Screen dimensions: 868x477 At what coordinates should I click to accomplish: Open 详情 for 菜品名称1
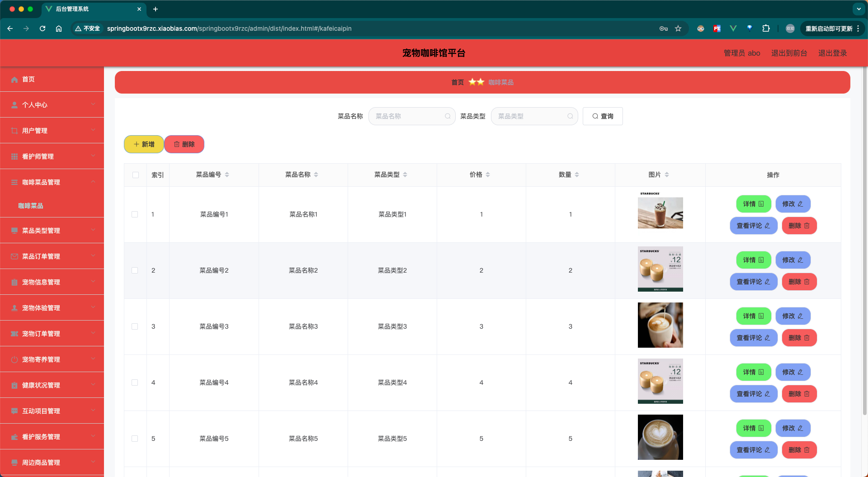point(754,204)
